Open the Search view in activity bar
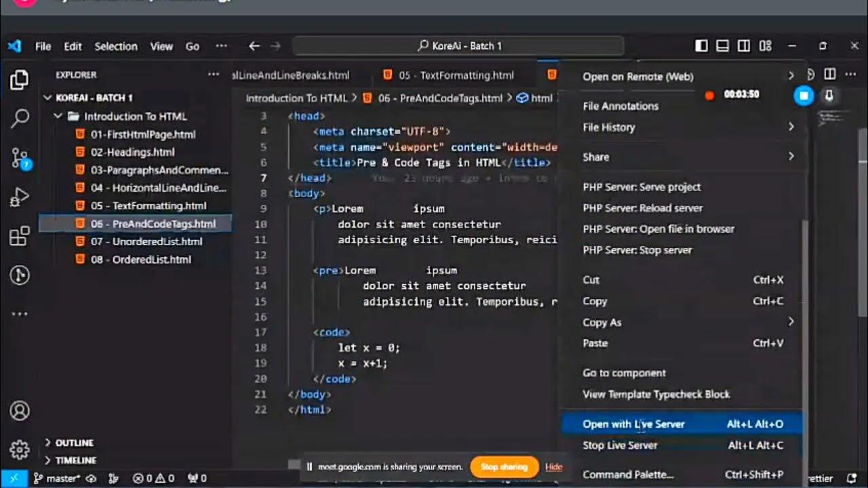 (x=20, y=119)
